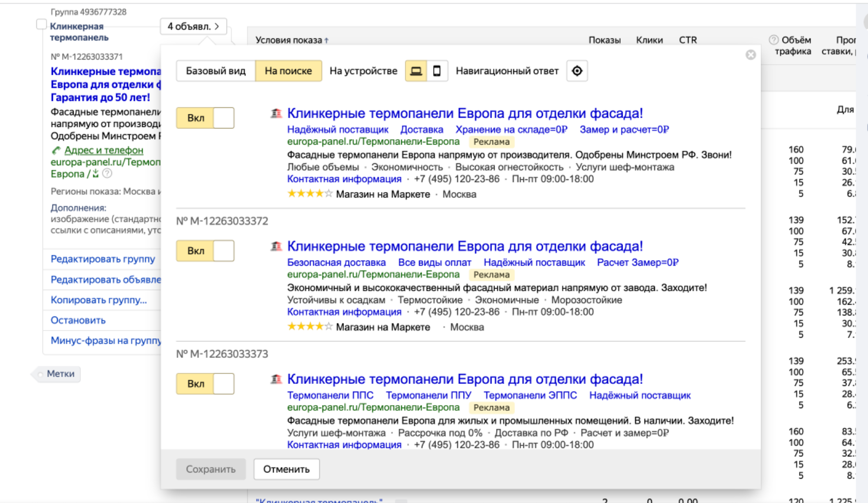
Task: Open the Термопанели ЭППС sitelink
Action: click(x=530, y=395)
